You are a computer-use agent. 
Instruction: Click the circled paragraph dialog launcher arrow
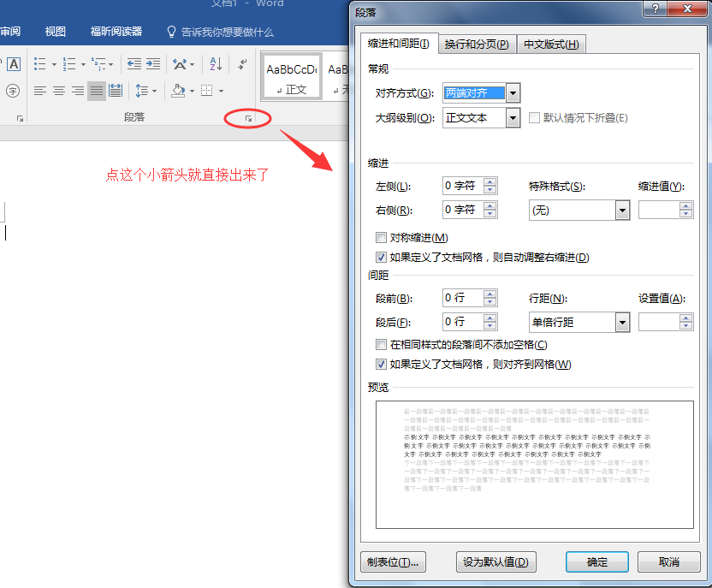(246, 118)
